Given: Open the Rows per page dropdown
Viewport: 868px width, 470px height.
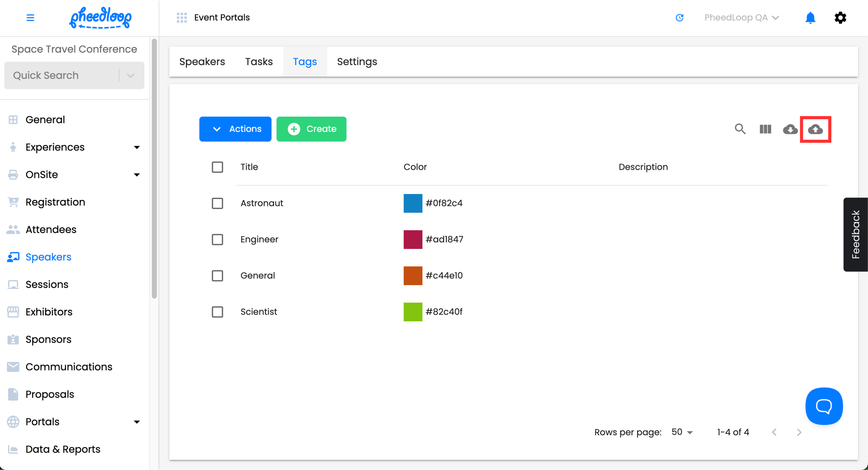Looking at the screenshot, I should (682, 432).
